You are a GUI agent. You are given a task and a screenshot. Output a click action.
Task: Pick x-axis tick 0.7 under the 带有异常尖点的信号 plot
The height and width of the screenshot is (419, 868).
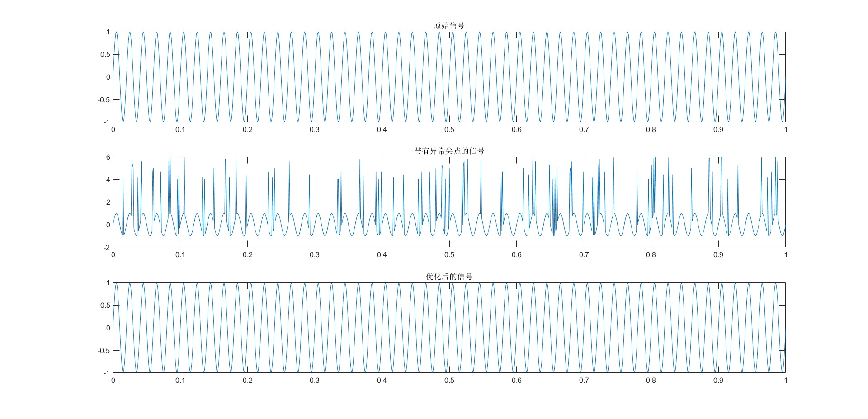click(584, 255)
